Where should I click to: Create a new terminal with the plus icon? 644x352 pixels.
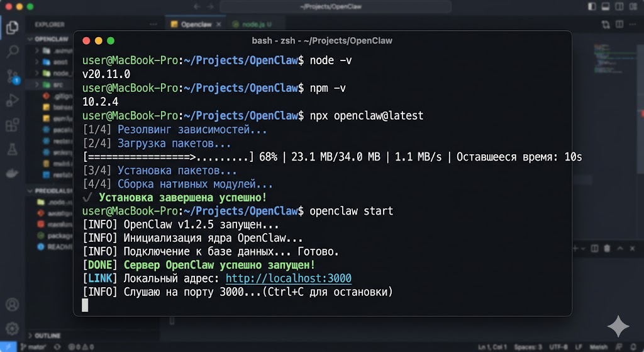[575, 248]
